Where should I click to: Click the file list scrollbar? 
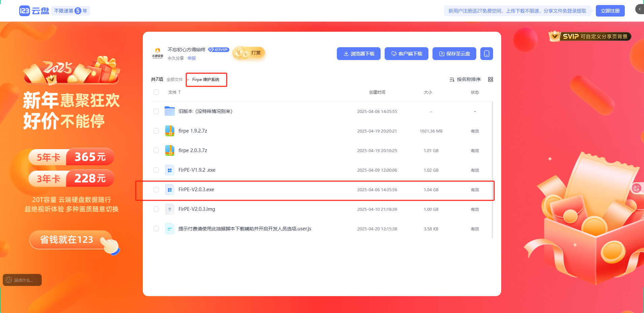click(x=492, y=170)
